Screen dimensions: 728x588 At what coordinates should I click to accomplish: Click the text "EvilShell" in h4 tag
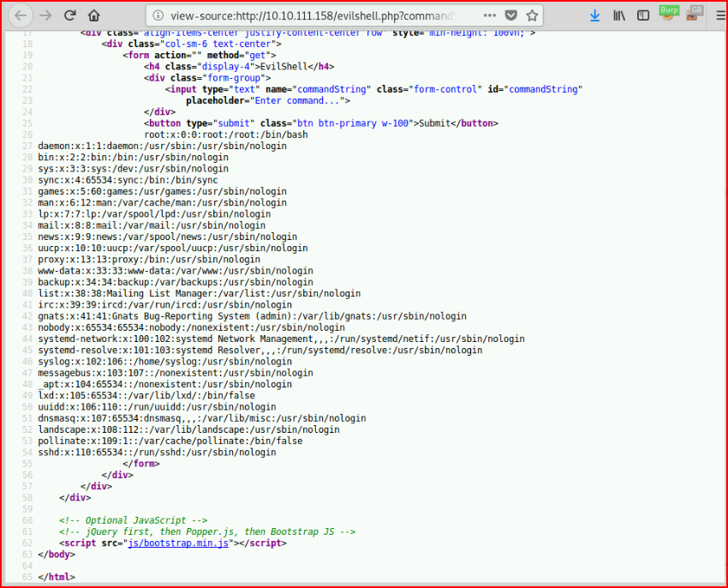click(283, 67)
